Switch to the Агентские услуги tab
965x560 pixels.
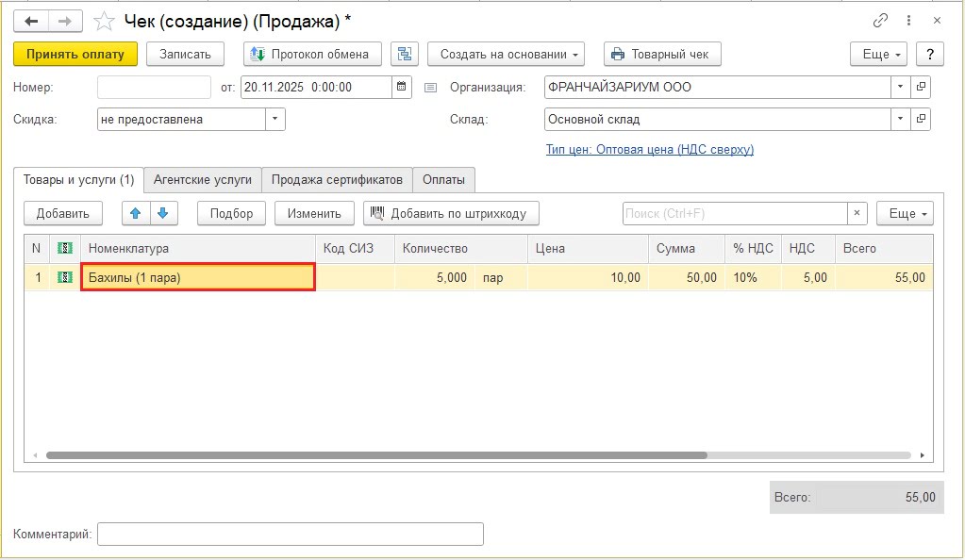coord(203,179)
